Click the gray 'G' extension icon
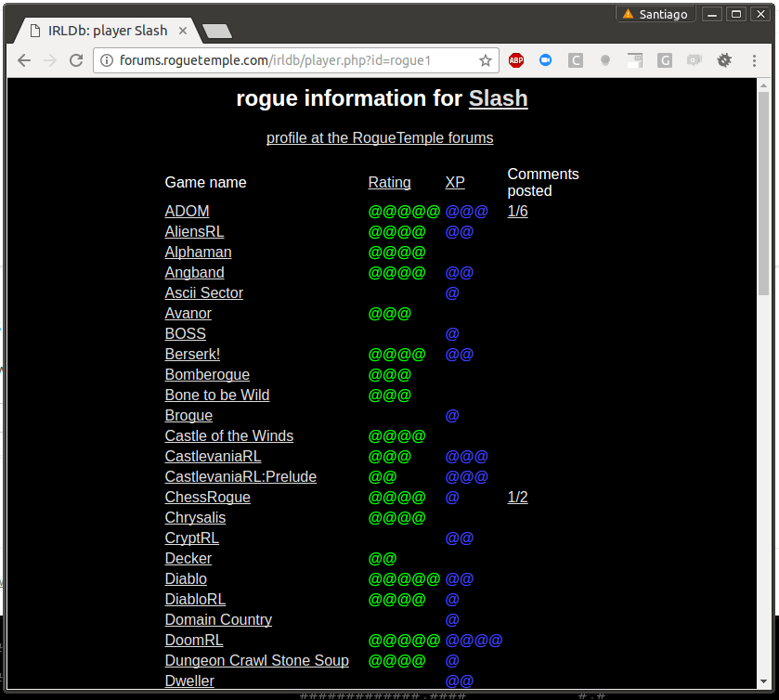779x700 pixels. click(x=664, y=60)
